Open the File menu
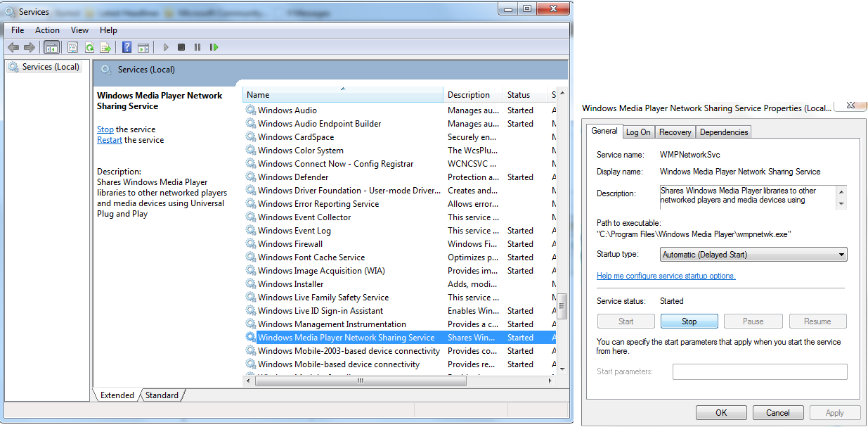Screen dimensions: 868x427 tap(18, 30)
